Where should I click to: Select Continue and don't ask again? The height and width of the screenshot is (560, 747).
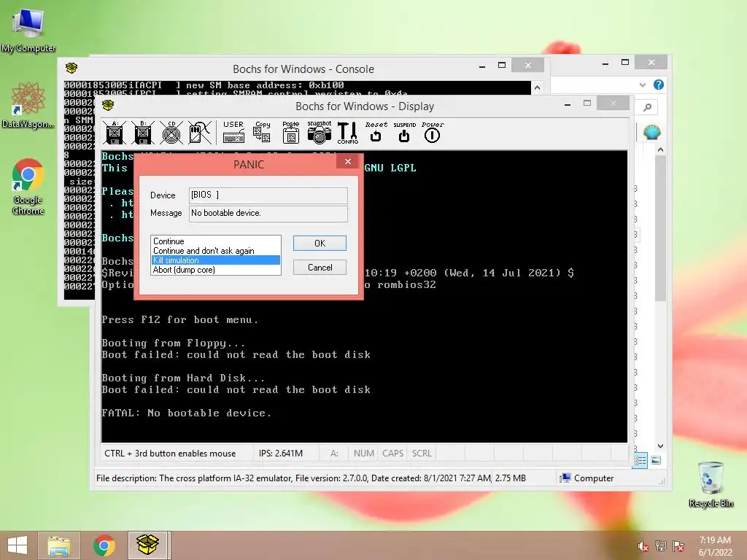(216, 251)
